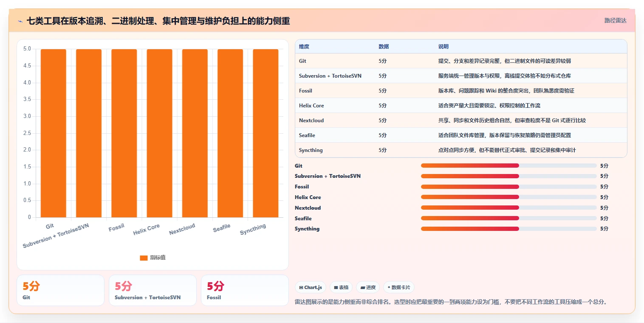Screen dimensions: 644x323
Task: Click the 路径雷达 label in header
Action: point(616,20)
